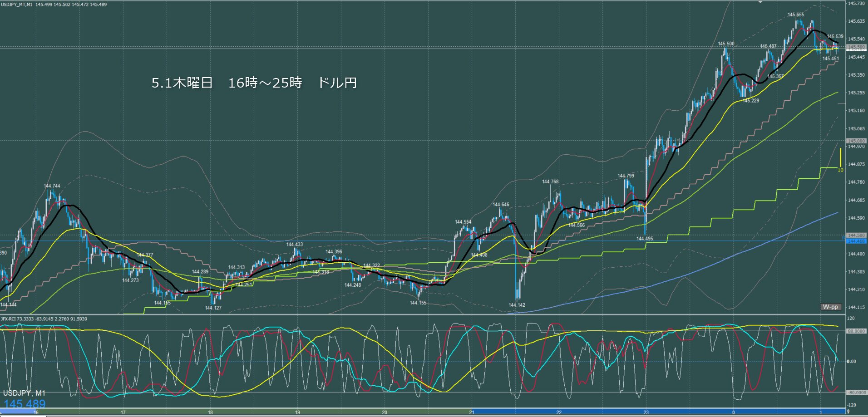
Task: Click the 145.655 high price label
Action: tap(796, 15)
